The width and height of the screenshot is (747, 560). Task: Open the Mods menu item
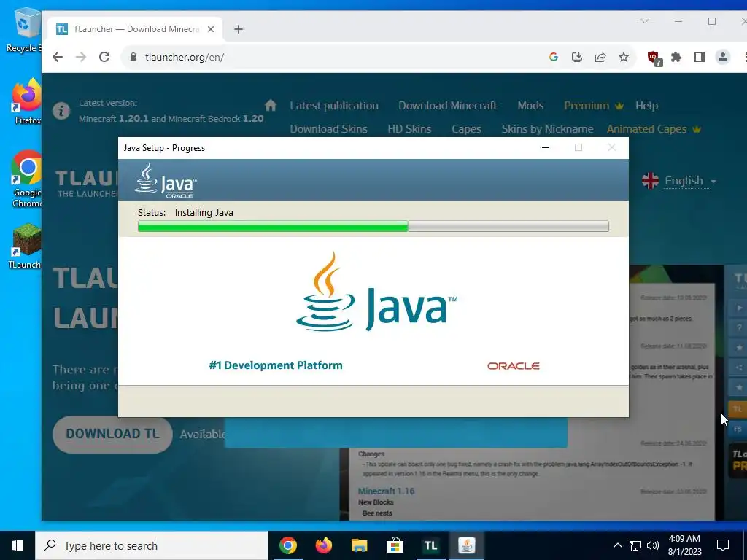click(x=530, y=106)
